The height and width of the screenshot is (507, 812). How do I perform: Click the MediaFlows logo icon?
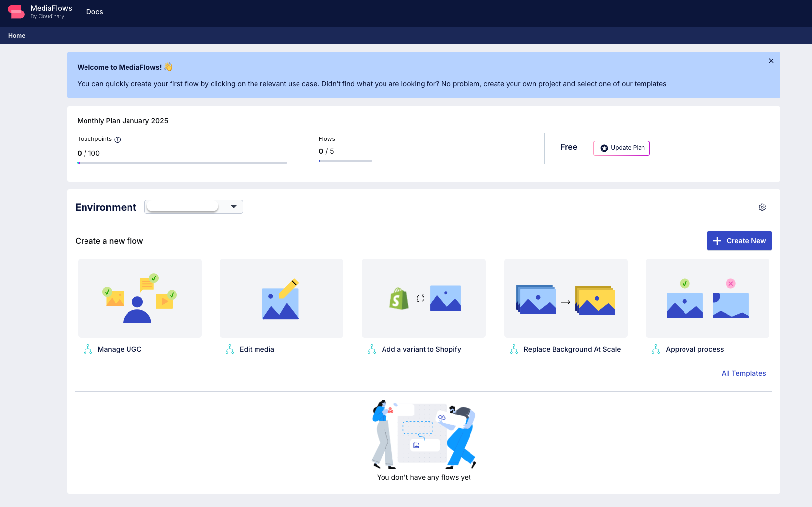16,12
